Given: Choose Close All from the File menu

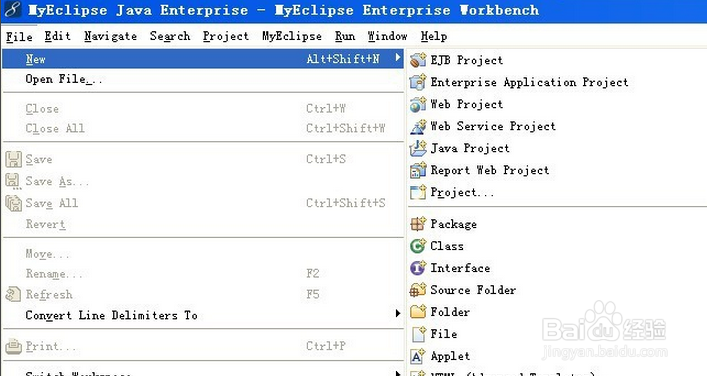Looking at the screenshot, I should coord(55,128).
